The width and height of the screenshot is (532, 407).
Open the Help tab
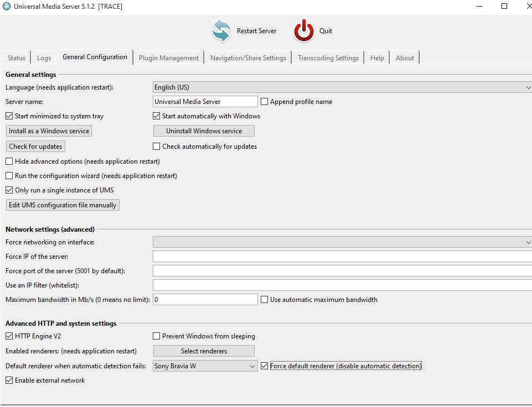[377, 58]
